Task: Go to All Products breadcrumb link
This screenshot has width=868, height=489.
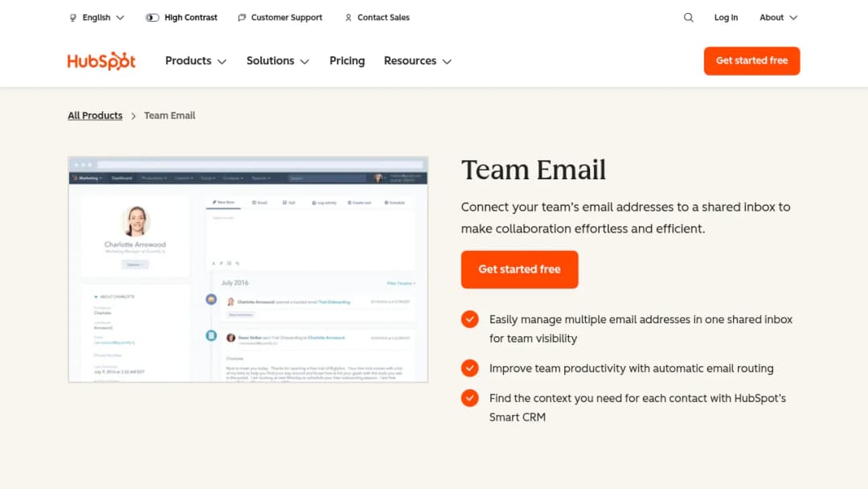Action: [95, 115]
